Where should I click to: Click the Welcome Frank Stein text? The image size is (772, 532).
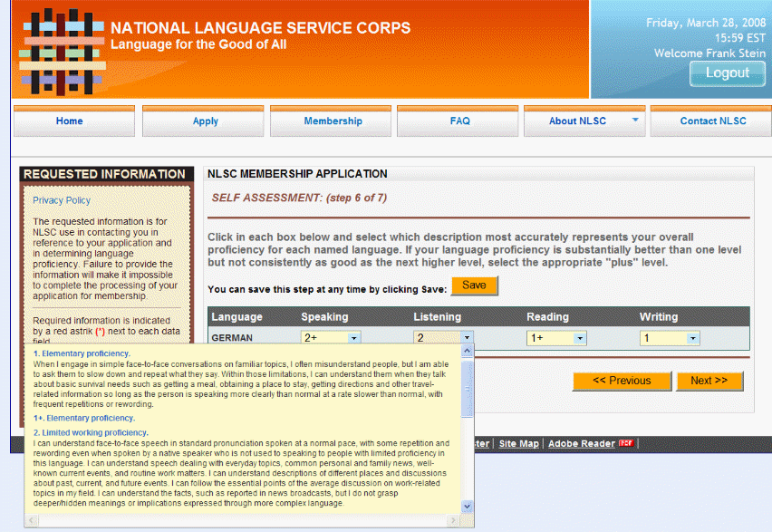pos(709,53)
